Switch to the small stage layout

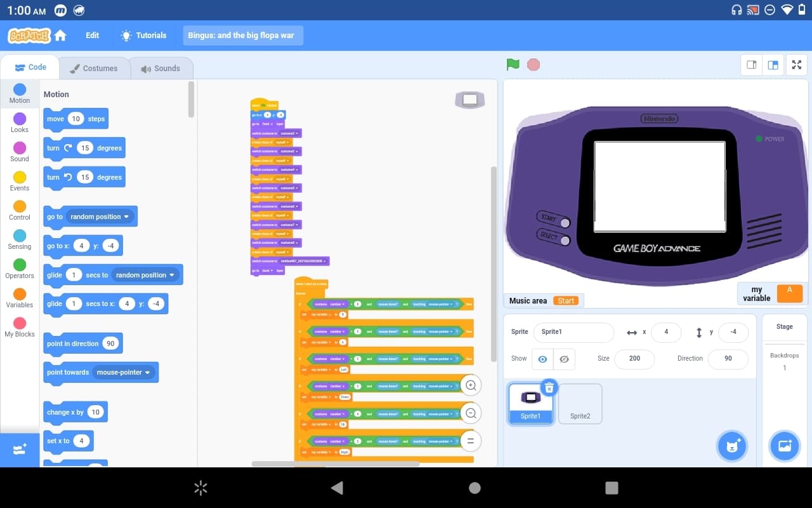tap(752, 65)
